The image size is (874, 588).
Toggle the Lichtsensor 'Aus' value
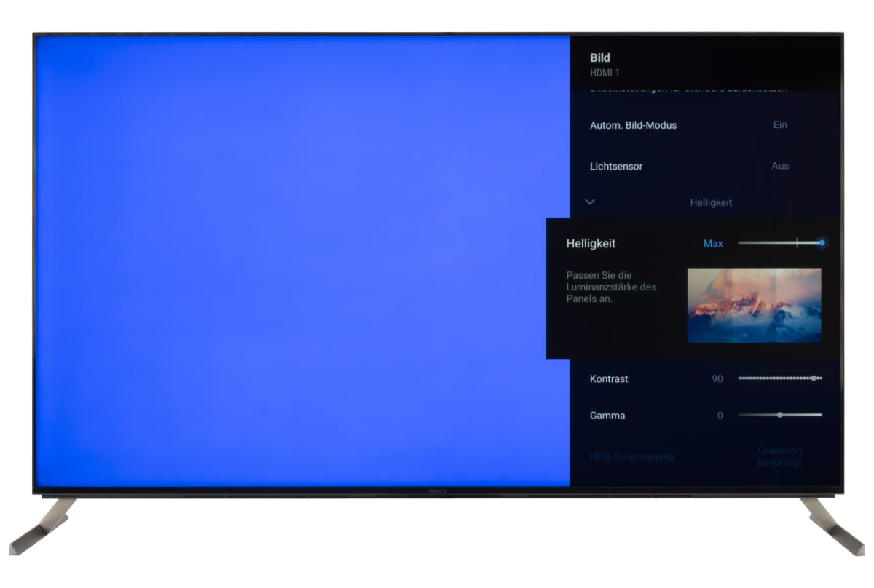[780, 166]
